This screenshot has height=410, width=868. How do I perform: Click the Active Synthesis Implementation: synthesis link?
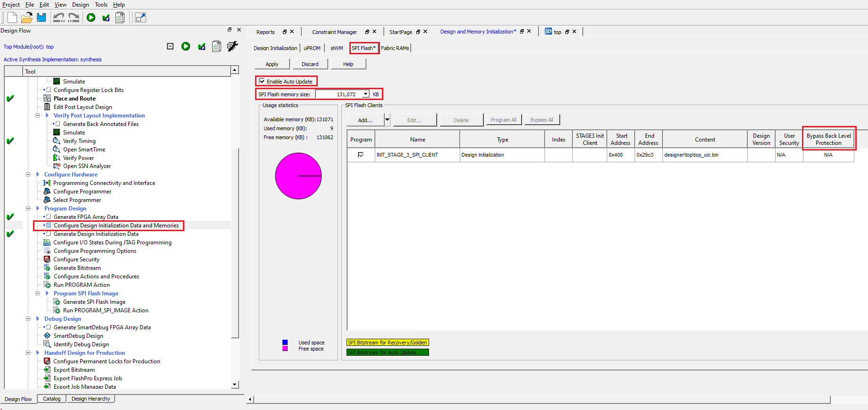pyautogui.click(x=53, y=59)
